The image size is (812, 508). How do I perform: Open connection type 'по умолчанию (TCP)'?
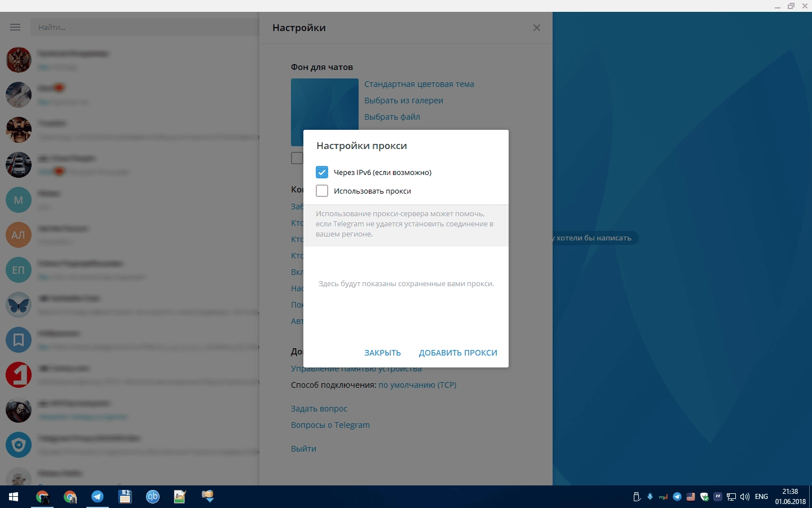point(417,385)
